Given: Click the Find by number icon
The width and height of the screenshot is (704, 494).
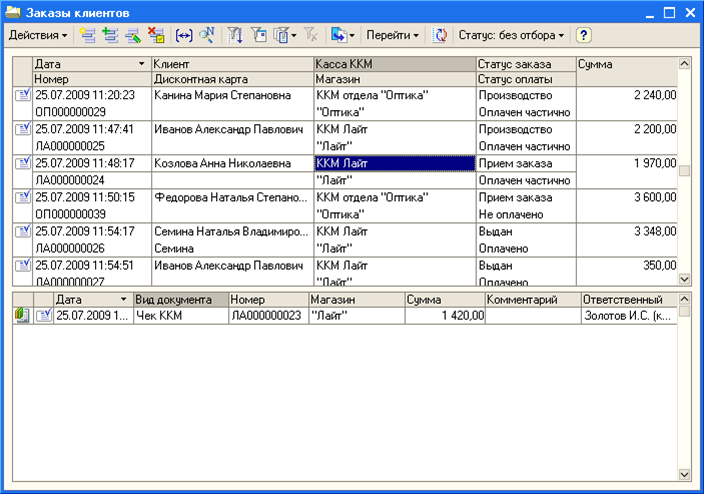Looking at the screenshot, I should pyautogui.click(x=207, y=35).
